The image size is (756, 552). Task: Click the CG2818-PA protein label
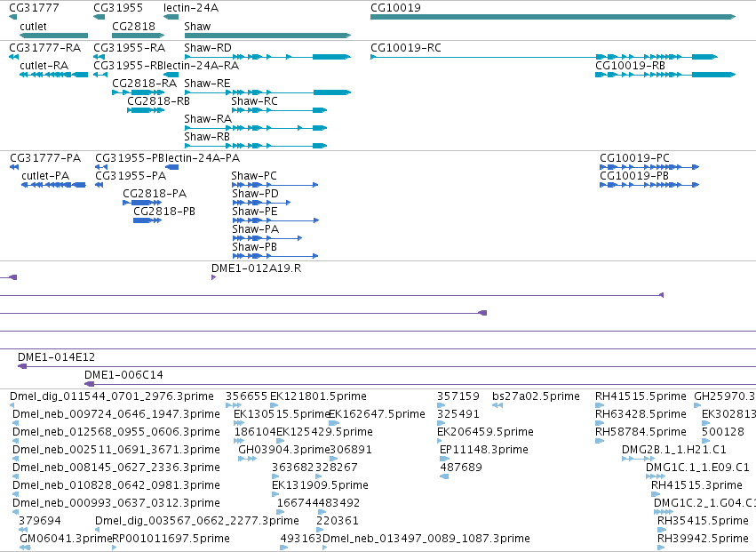pyautogui.click(x=155, y=194)
